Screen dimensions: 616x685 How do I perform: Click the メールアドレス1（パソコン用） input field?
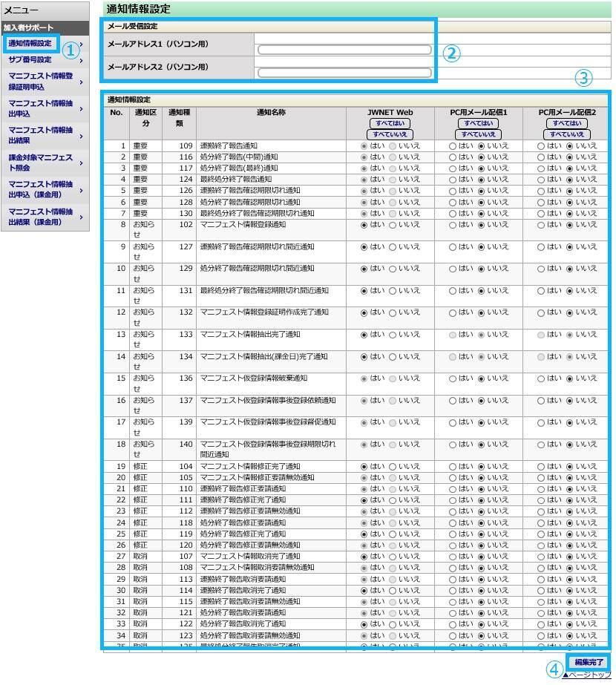[344, 50]
